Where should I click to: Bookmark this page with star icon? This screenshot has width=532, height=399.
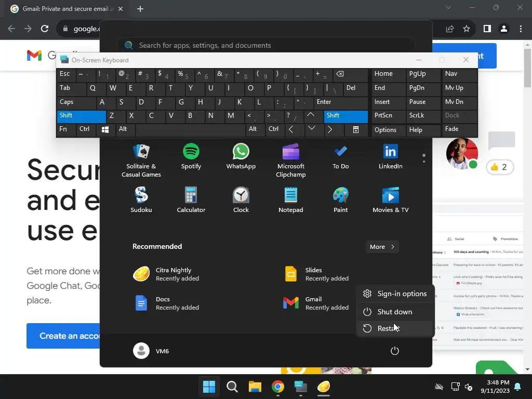click(467, 29)
